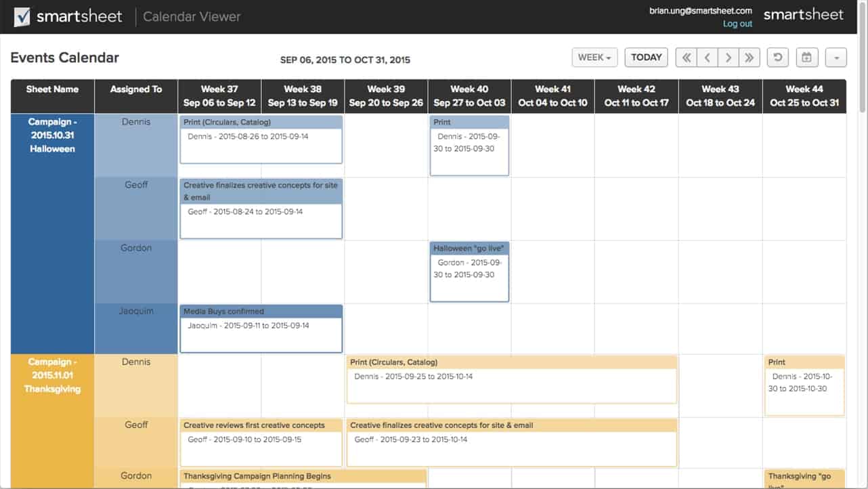The height and width of the screenshot is (489, 868).
Task: Refresh the calendar with the refresh icon
Action: click(777, 57)
